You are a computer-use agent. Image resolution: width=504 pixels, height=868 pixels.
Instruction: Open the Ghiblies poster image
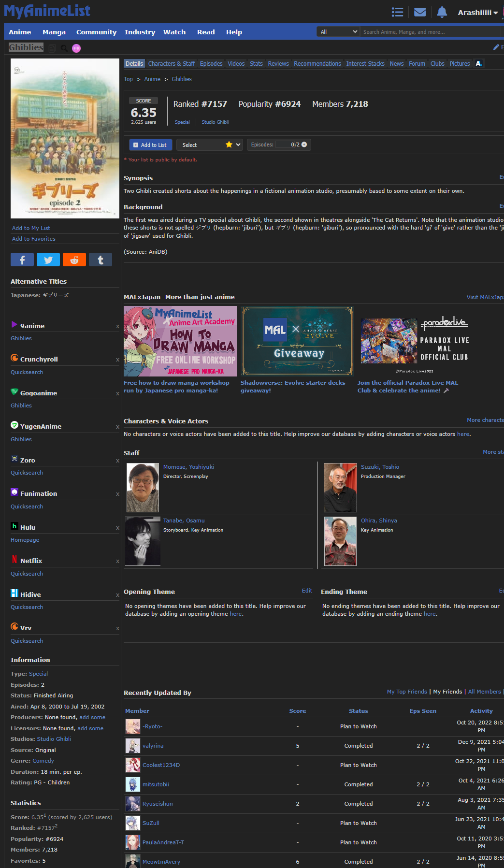pos(65,139)
